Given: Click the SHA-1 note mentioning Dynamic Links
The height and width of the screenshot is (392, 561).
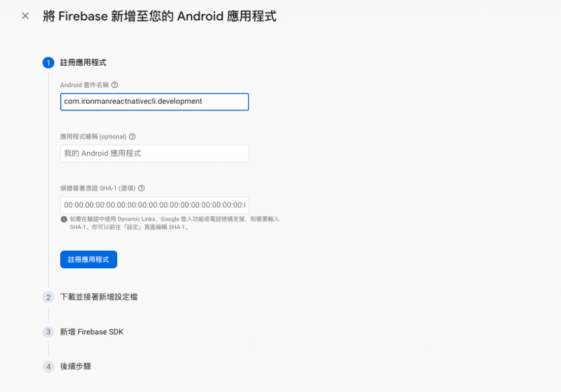Looking at the screenshot, I should (174, 223).
